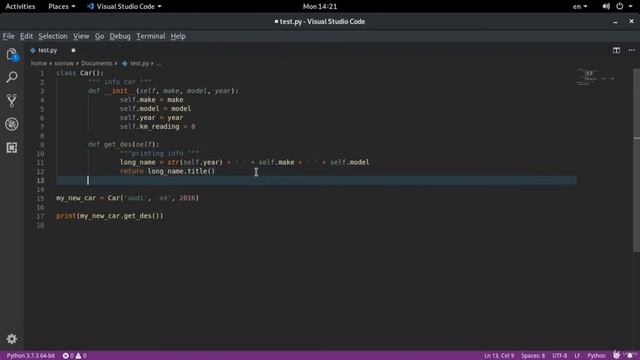This screenshot has width=640, height=360.
Task: Change indentation via Spaces: 8
Action: tap(533, 356)
